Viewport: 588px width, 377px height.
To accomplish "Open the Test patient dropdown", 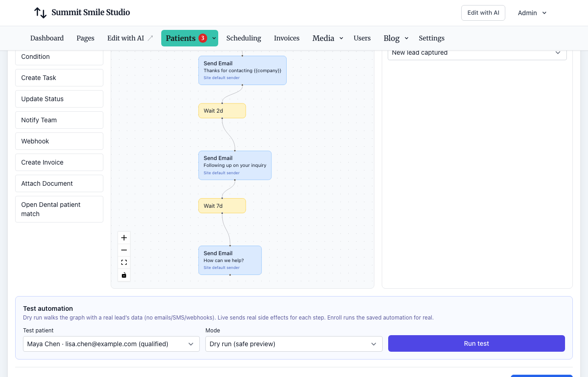I will pos(111,344).
